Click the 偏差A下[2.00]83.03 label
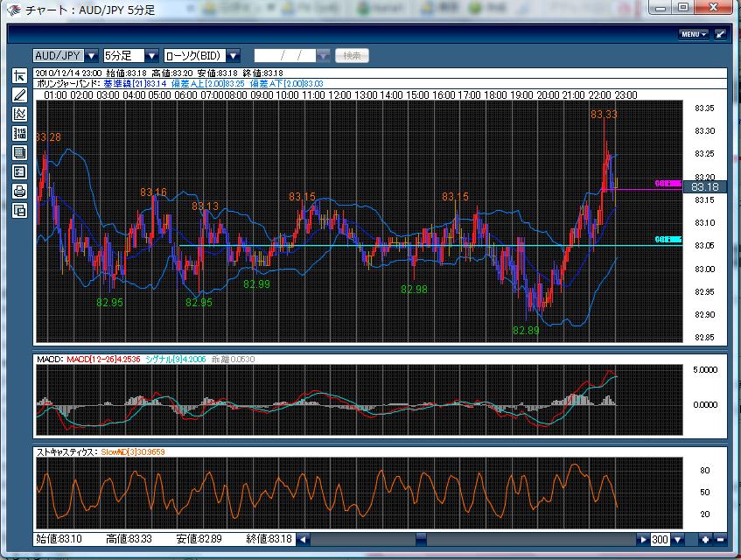This screenshot has width=741, height=560. point(287,84)
